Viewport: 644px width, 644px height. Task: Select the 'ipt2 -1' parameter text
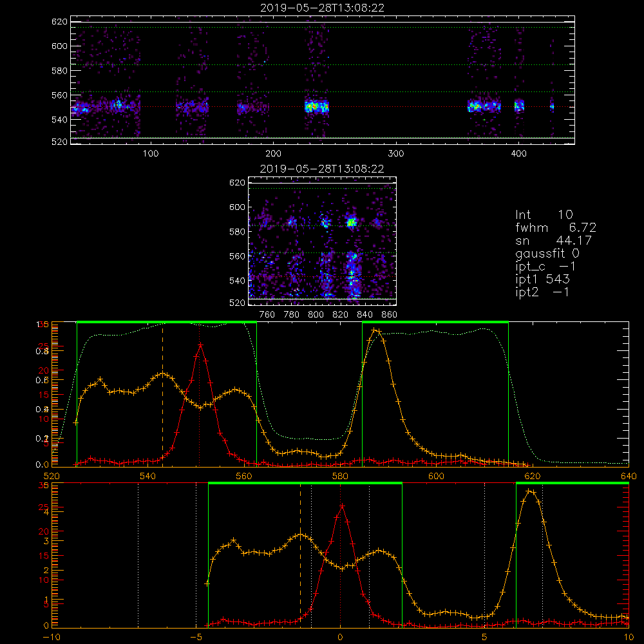pos(542,292)
